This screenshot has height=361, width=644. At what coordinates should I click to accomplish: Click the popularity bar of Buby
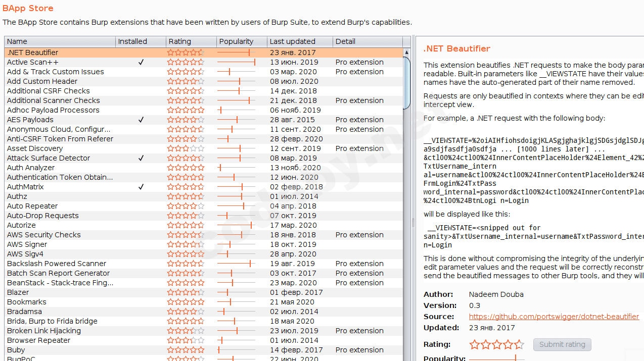pyautogui.click(x=236, y=350)
